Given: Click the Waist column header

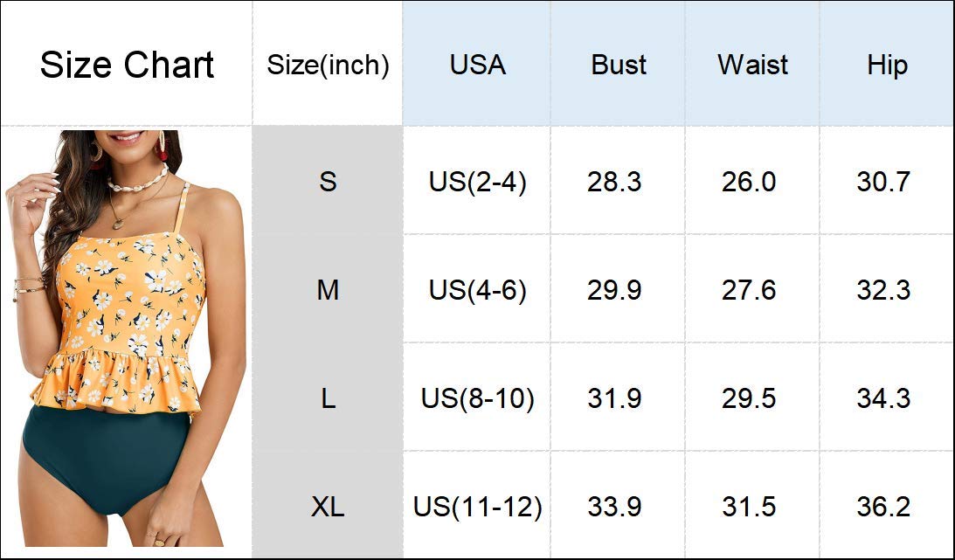Looking at the screenshot, I should (752, 65).
